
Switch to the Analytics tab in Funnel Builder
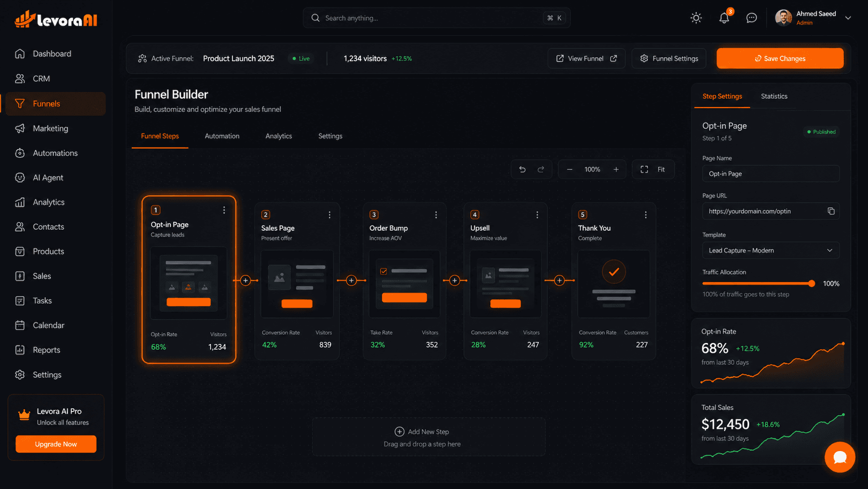279,136
